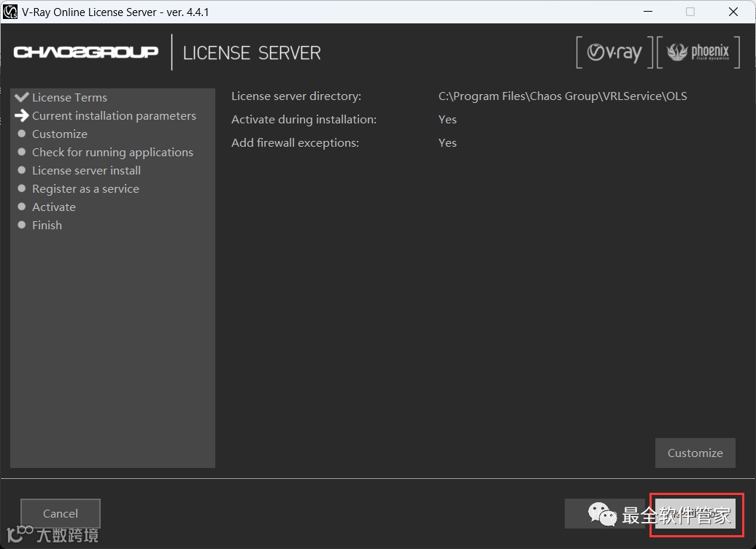The height and width of the screenshot is (549, 756).
Task: Click the 'License server directory:' label
Action: tap(296, 96)
